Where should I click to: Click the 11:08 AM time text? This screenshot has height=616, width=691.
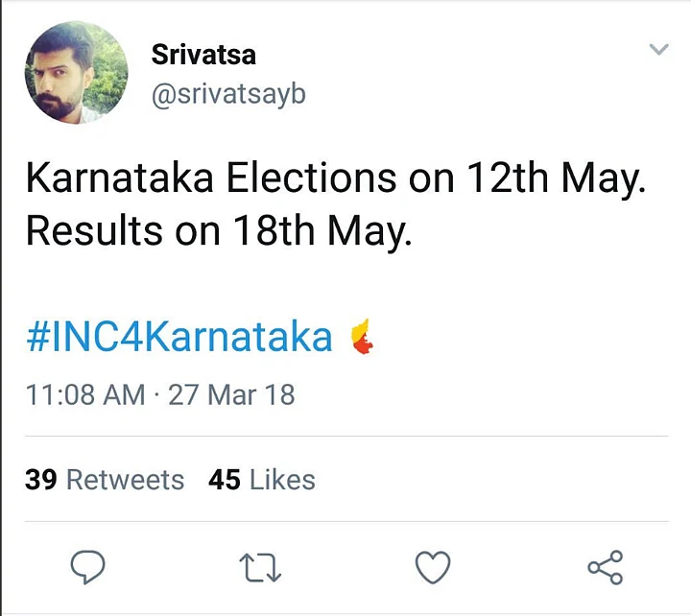pyautogui.click(x=84, y=394)
